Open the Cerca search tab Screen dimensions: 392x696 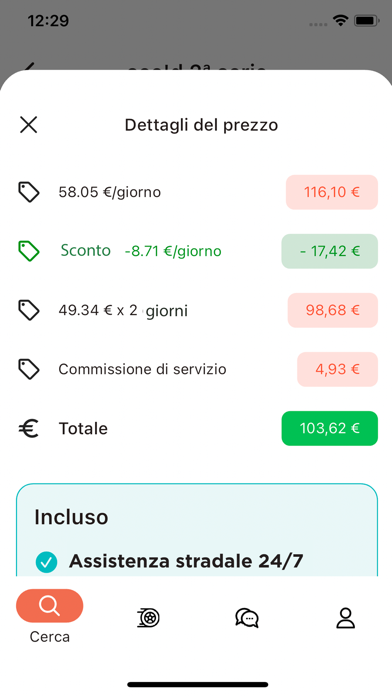[49, 616]
